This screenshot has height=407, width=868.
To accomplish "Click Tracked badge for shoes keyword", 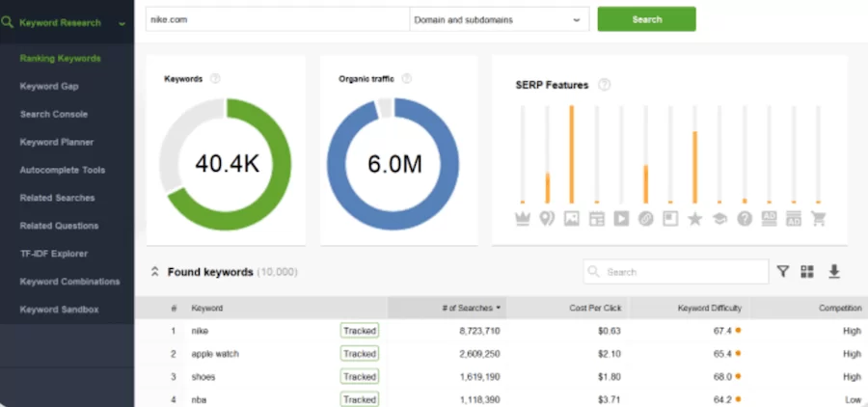I will tap(360, 376).
